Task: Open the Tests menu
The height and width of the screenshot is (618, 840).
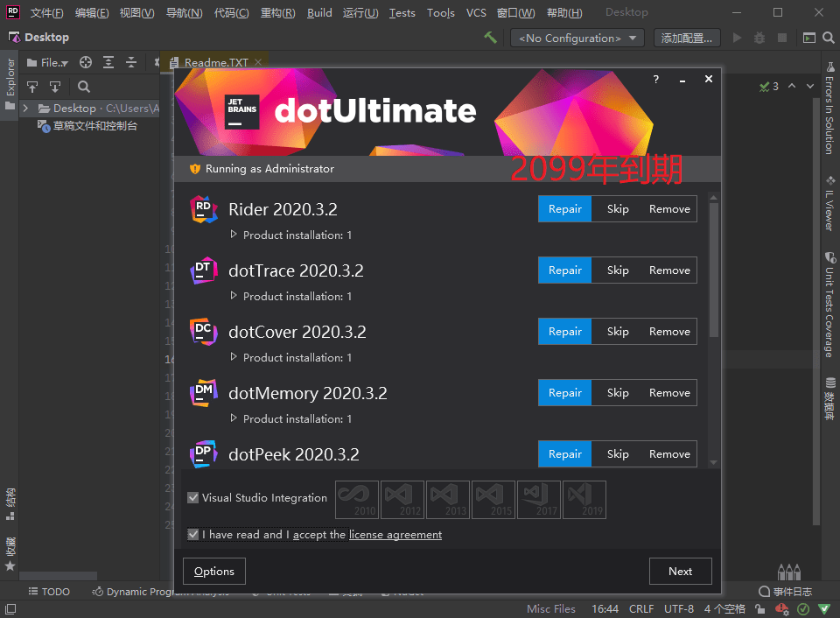Action: [x=402, y=13]
